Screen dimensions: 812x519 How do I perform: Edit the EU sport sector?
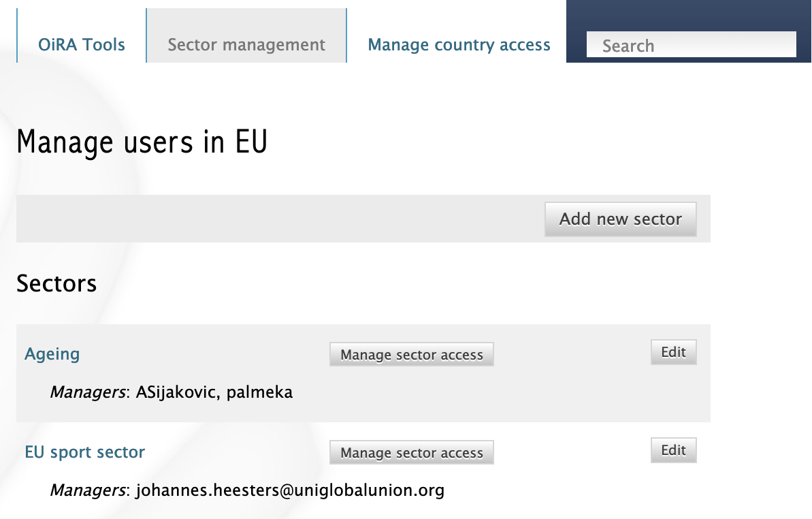pyautogui.click(x=673, y=450)
